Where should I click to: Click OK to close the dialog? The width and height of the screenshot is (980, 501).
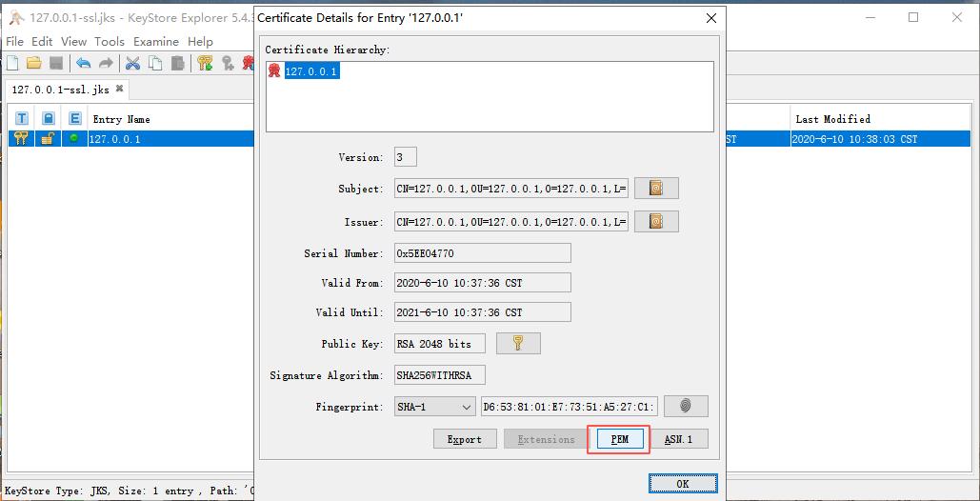tap(683, 484)
